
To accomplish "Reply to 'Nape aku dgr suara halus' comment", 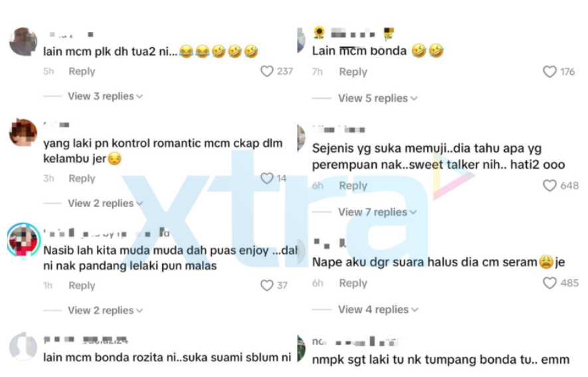I will point(353,283).
